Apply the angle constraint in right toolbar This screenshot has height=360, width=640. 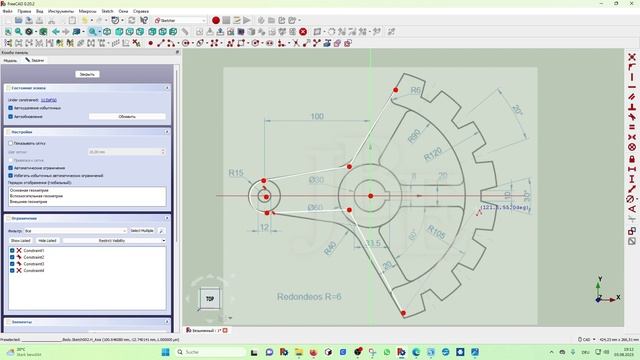[632, 209]
